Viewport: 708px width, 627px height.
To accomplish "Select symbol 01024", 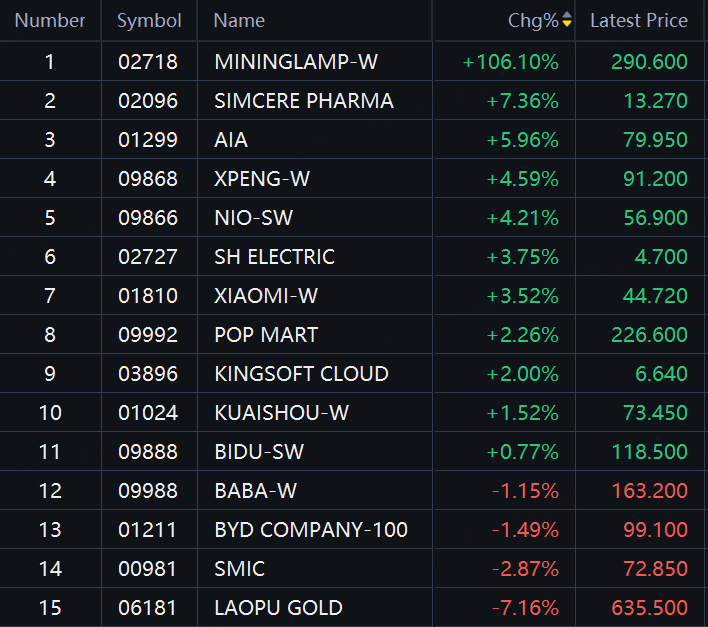I will (x=148, y=413).
